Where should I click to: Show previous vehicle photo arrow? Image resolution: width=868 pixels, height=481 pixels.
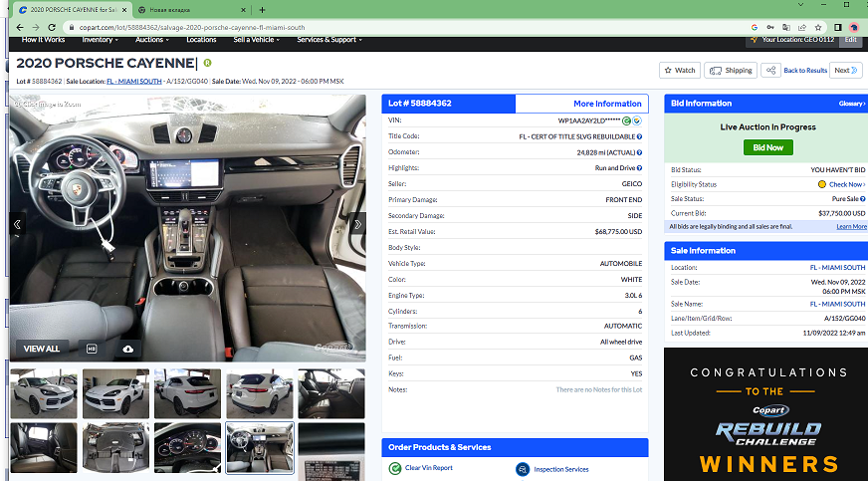coord(17,224)
